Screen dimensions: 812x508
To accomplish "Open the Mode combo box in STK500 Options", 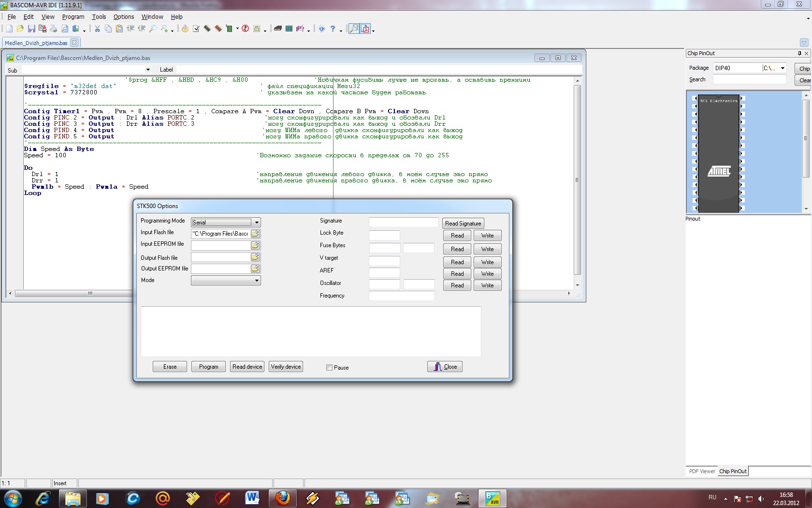I will (257, 281).
